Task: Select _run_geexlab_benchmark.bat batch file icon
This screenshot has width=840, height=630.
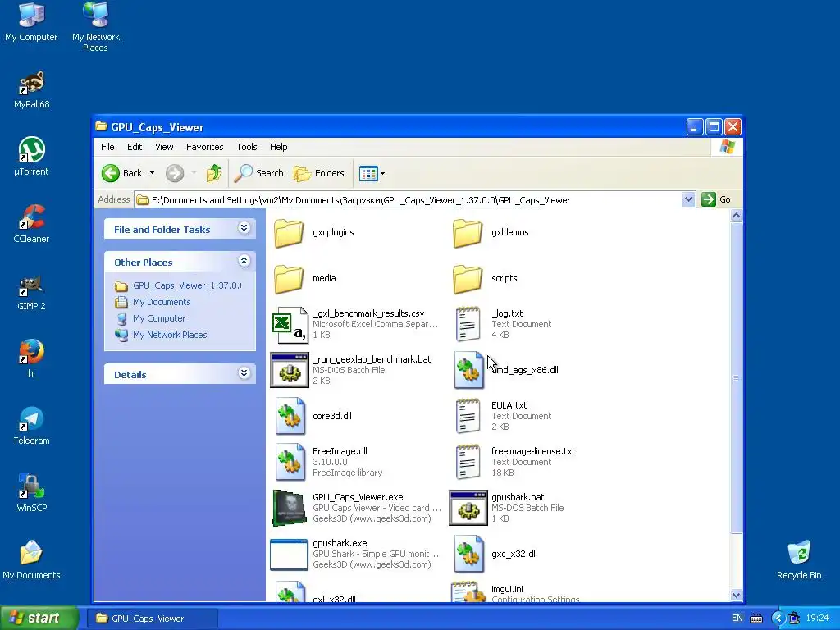Action: 290,370
